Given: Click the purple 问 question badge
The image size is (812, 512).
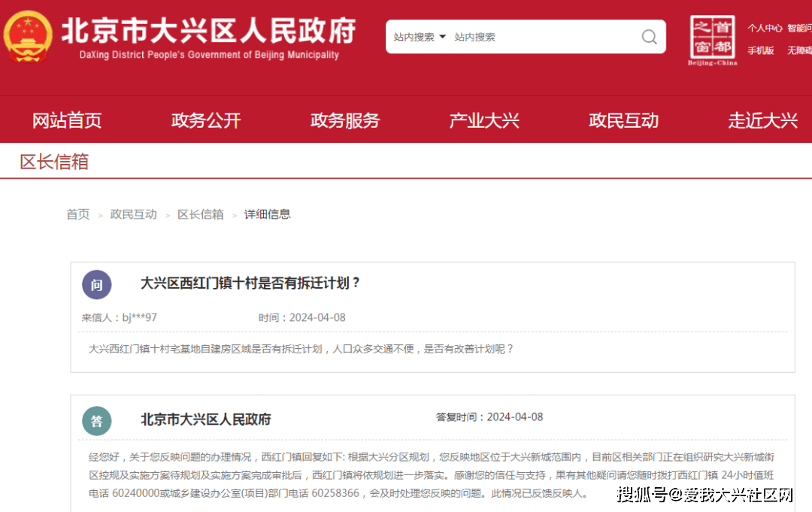Looking at the screenshot, I should [97, 285].
